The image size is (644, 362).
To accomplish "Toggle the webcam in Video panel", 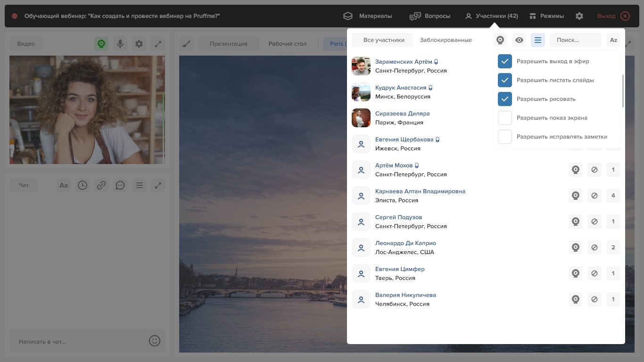I will pyautogui.click(x=101, y=44).
